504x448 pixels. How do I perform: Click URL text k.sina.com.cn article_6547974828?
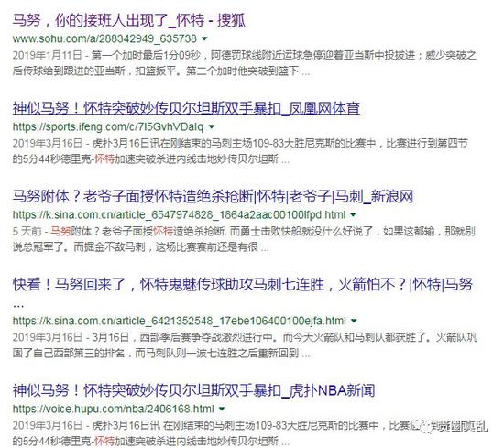click(x=179, y=214)
